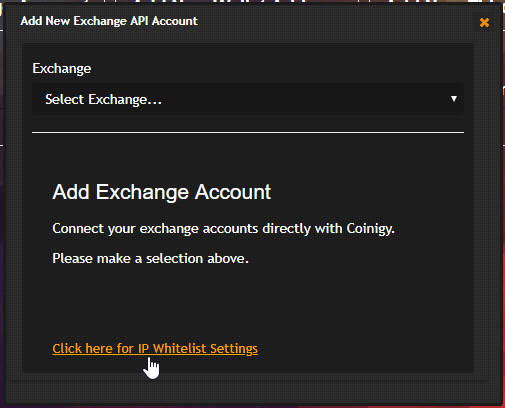The width and height of the screenshot is (505, 408).
Task: Click the empty header area beside the title
Action: pos(337,21)
